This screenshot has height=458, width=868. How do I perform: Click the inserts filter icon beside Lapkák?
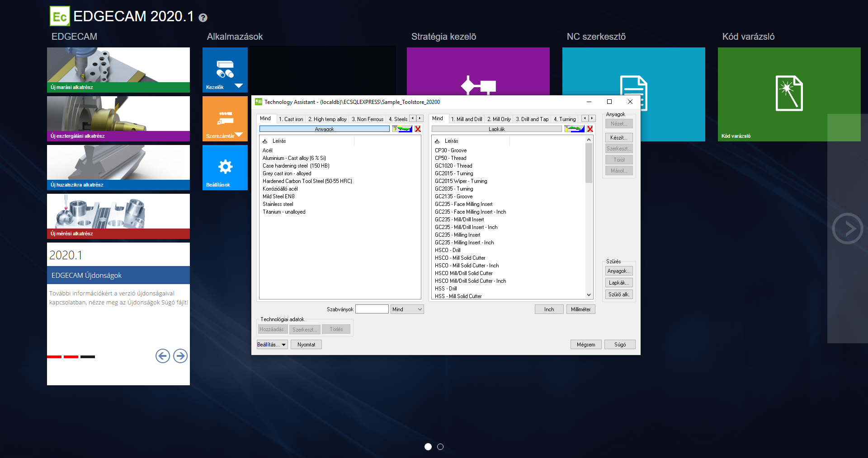[575, 129]
